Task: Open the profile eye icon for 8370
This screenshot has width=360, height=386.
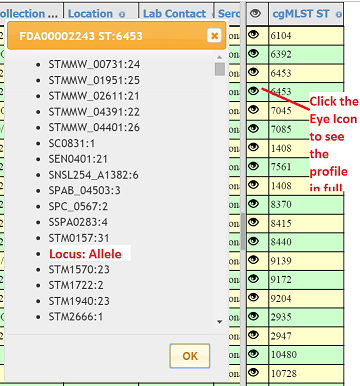Action: [254, 203]
